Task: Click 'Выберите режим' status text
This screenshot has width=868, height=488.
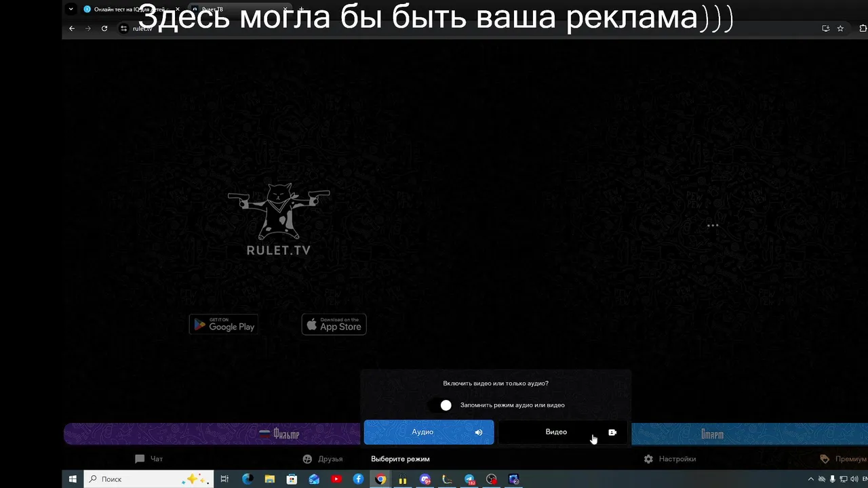Action: pos(400,459)
